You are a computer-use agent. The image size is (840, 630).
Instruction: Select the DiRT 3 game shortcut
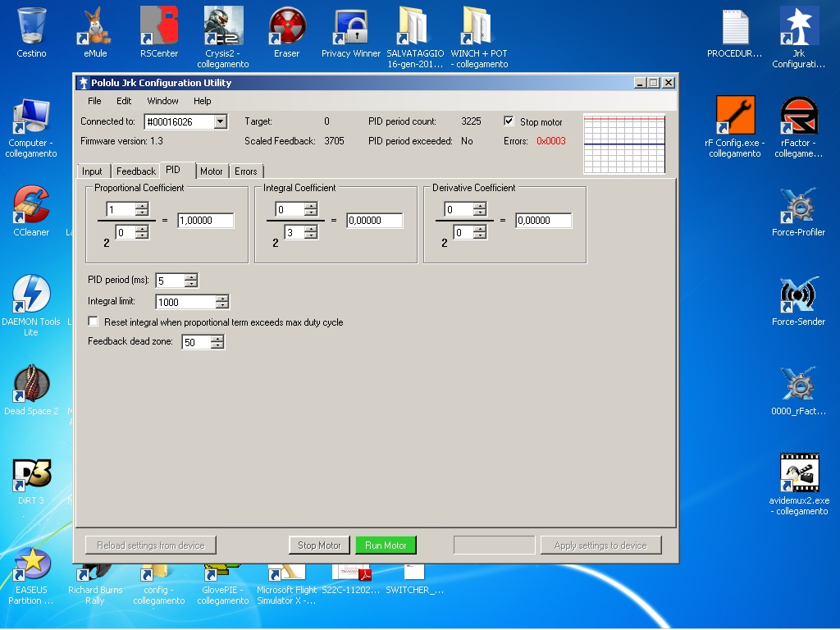coord(32,474)
